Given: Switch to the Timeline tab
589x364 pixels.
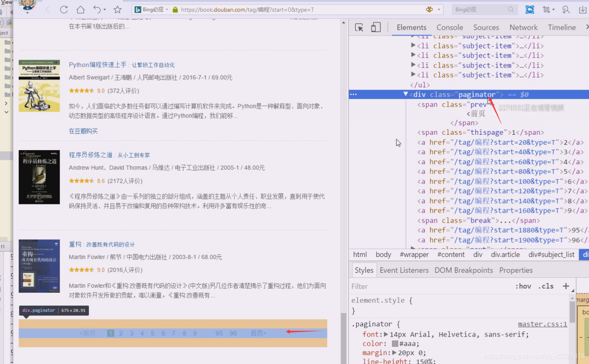Looking at the screenshot, I should pos(562,27).
